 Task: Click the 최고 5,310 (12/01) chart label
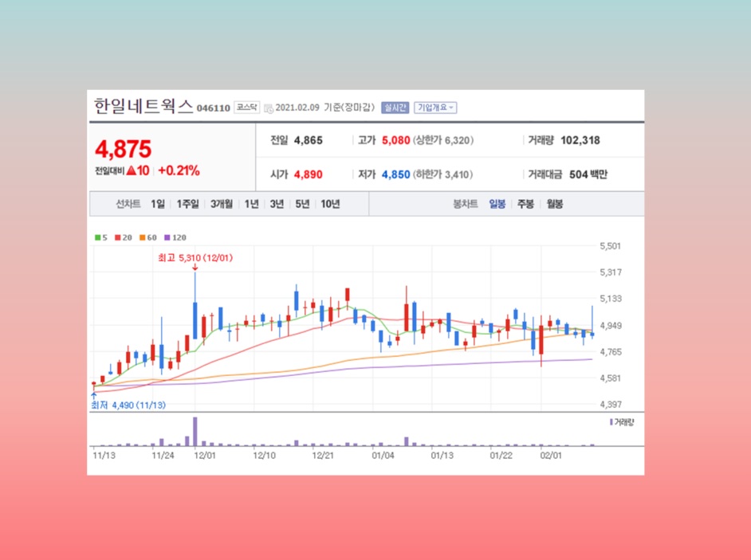click(195, 258)
